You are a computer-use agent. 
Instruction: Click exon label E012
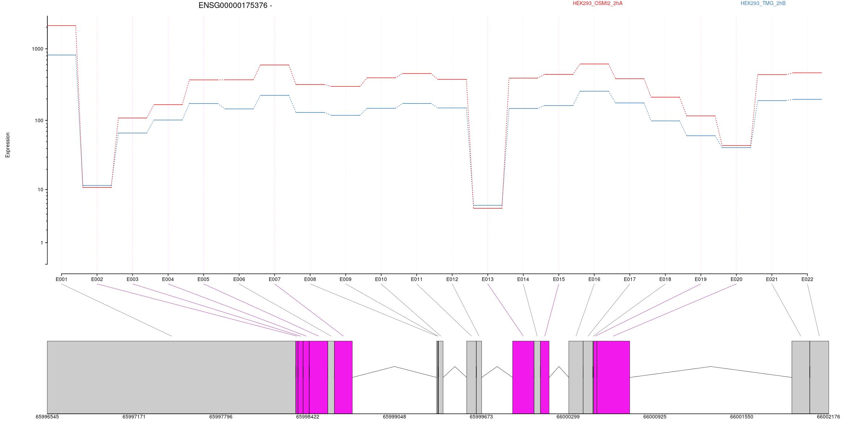452,279
